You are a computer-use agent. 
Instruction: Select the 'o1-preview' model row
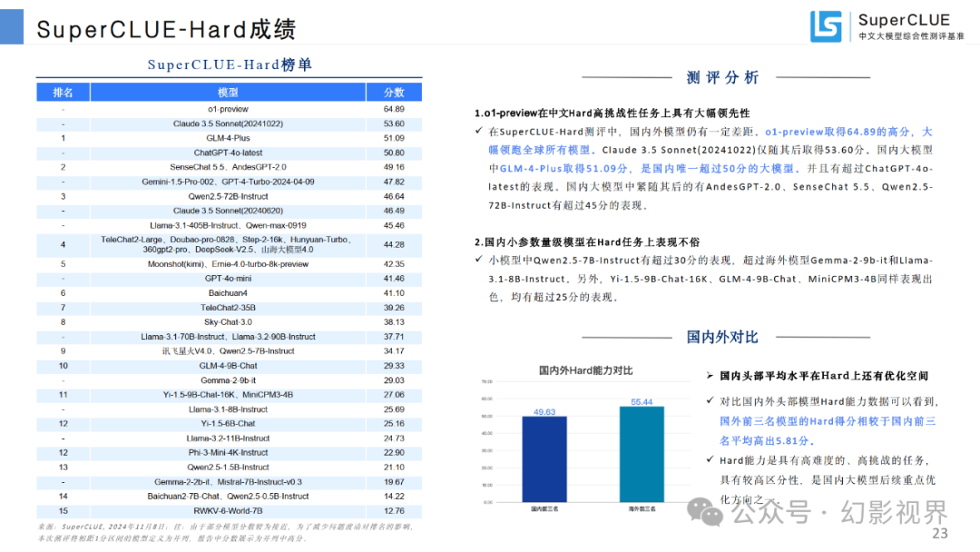pos(229,109)
